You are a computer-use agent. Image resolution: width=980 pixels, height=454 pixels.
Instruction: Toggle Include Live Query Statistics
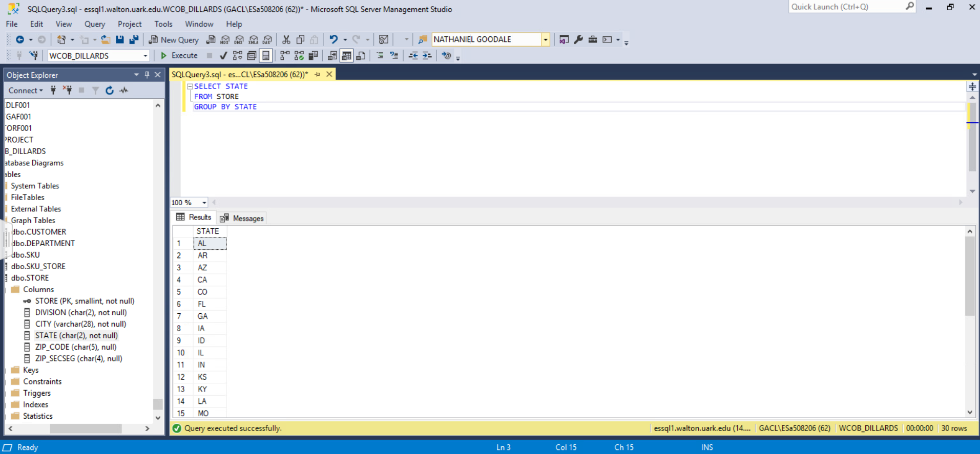pos(299,55)
